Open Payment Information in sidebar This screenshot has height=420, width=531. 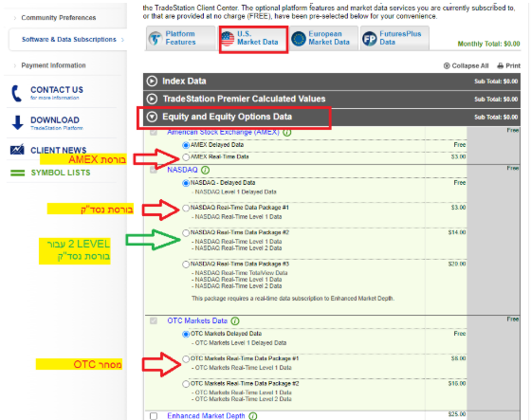click(x=53, y=65)
